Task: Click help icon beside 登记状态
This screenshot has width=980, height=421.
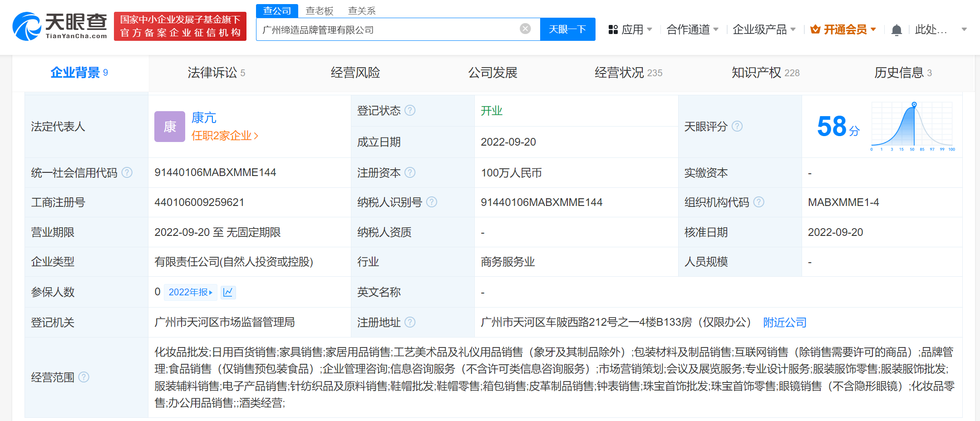Action: (x=410, y=110)
